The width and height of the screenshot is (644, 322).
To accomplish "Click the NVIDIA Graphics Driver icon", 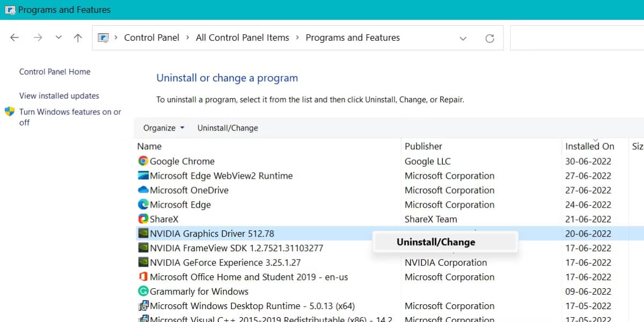I will 143,233.
